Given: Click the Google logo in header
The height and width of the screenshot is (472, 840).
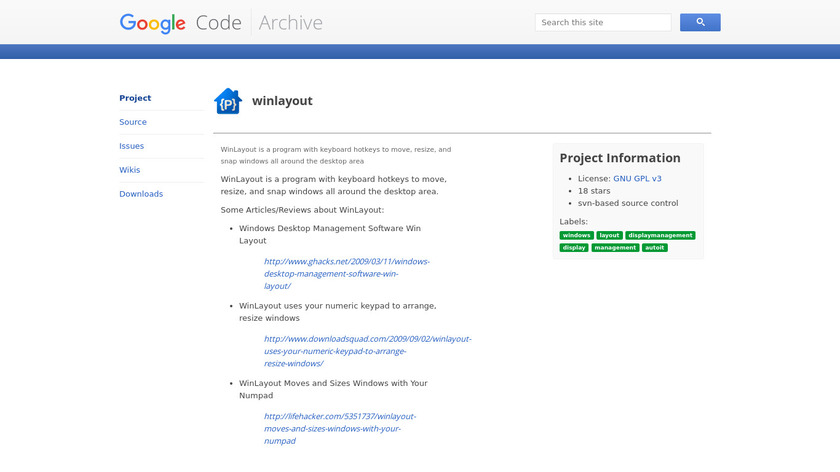Looking at the screenshot, I should point(153,23).
